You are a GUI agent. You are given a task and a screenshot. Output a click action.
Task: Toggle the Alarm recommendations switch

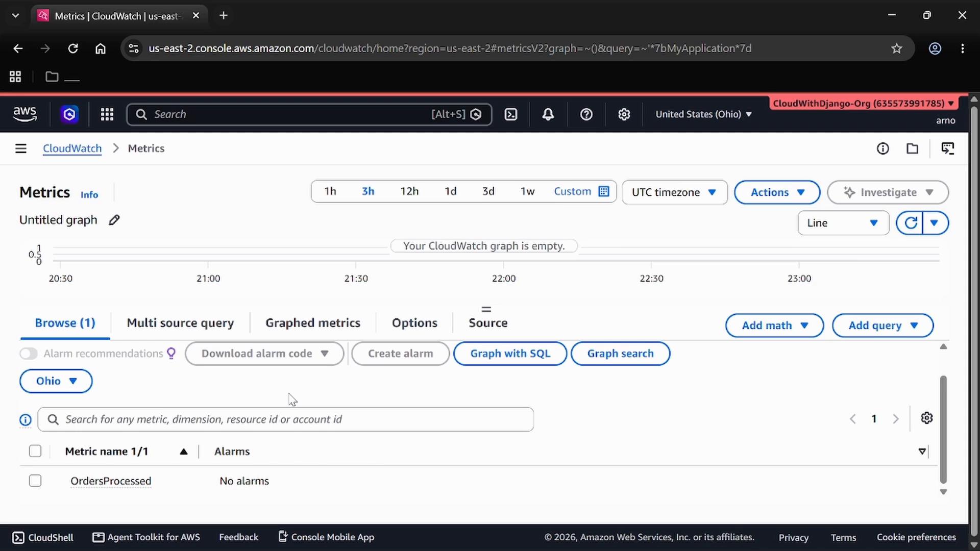29,354
